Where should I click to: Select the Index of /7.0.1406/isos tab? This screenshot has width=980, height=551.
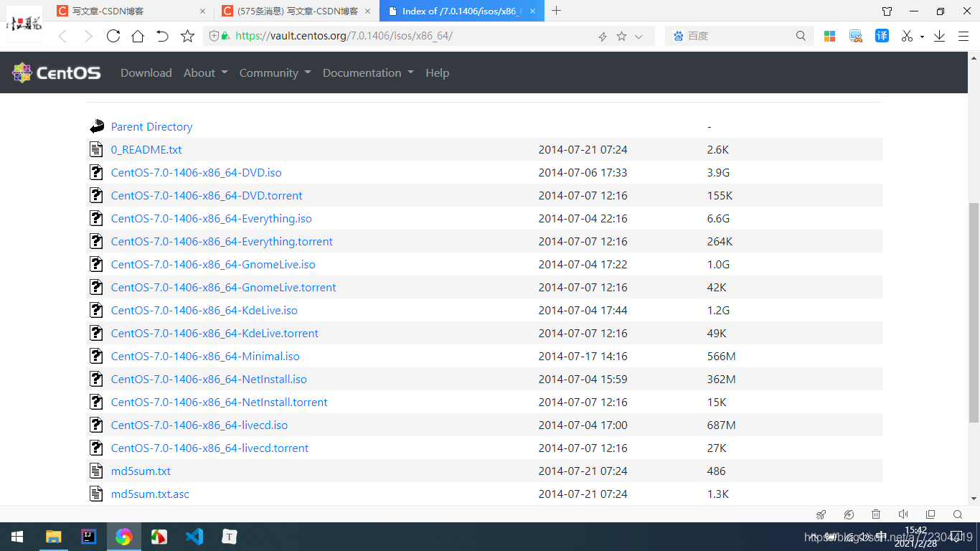click(x=462, y=11)
